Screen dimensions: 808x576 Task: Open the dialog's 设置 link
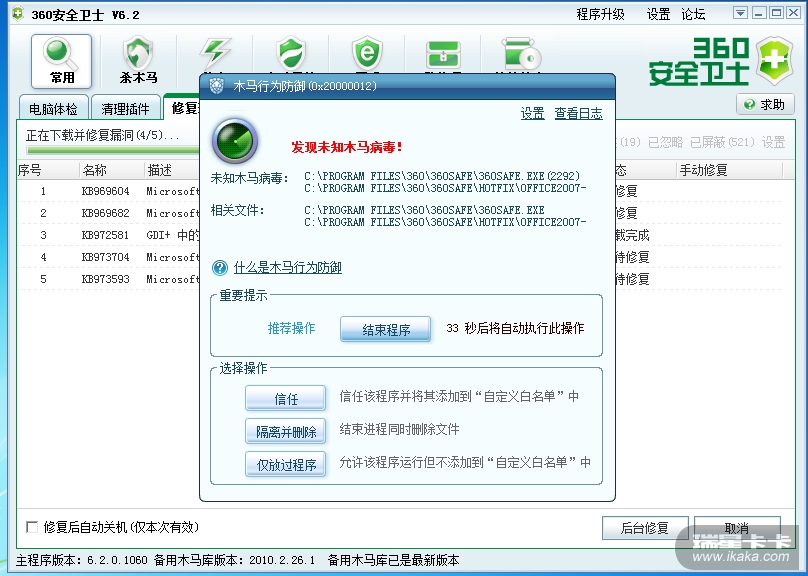(x=532, y=113)
